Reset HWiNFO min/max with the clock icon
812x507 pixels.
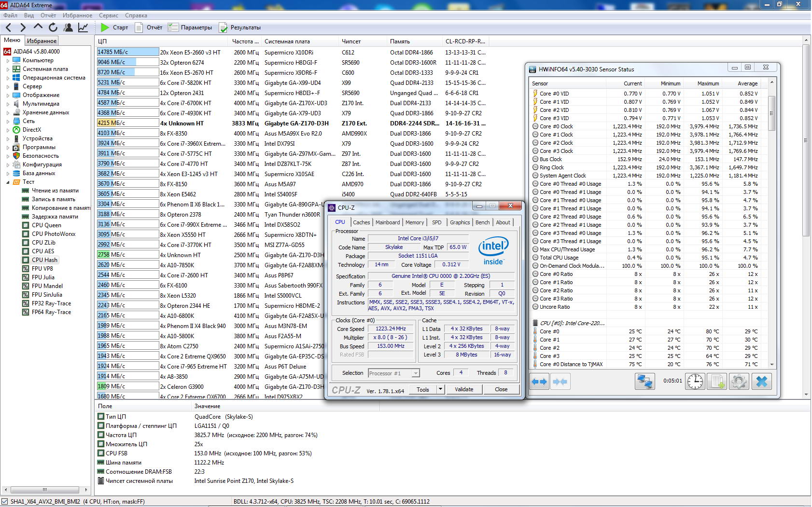tap(695, 382)
